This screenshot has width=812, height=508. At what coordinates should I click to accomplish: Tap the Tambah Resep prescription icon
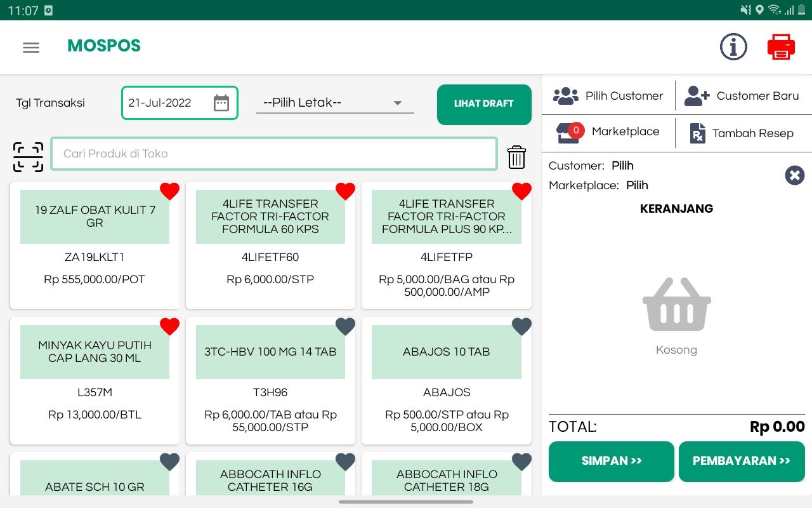pyautogui.click(x=697, y=133)
